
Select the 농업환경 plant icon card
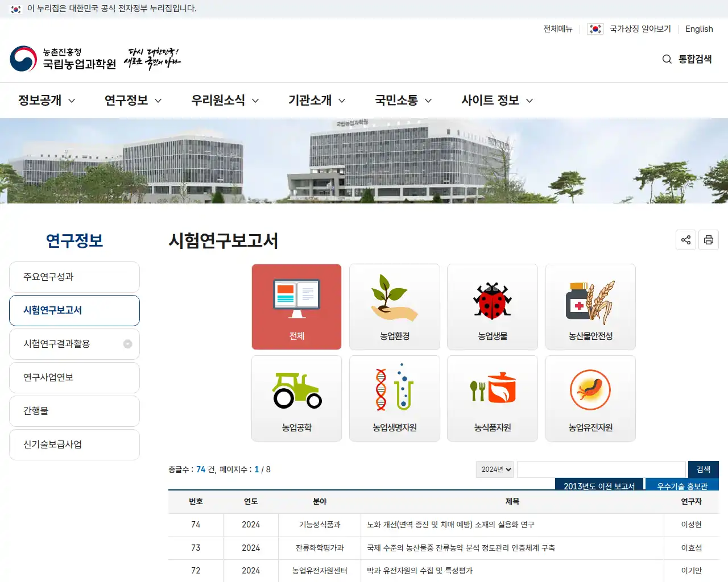(x=395, y=307)
